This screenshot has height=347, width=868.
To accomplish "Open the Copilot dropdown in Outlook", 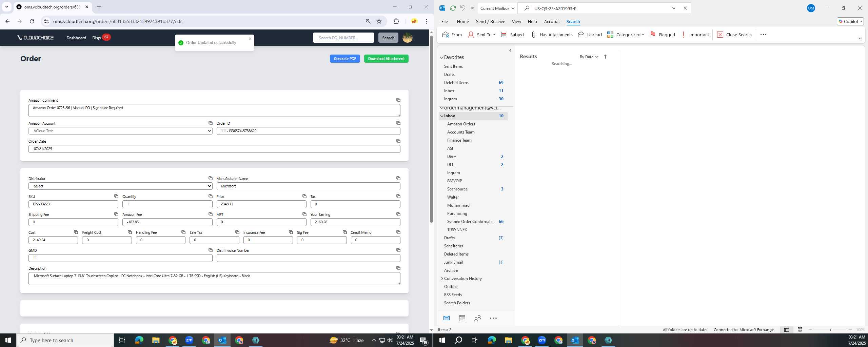I will 850,21.
